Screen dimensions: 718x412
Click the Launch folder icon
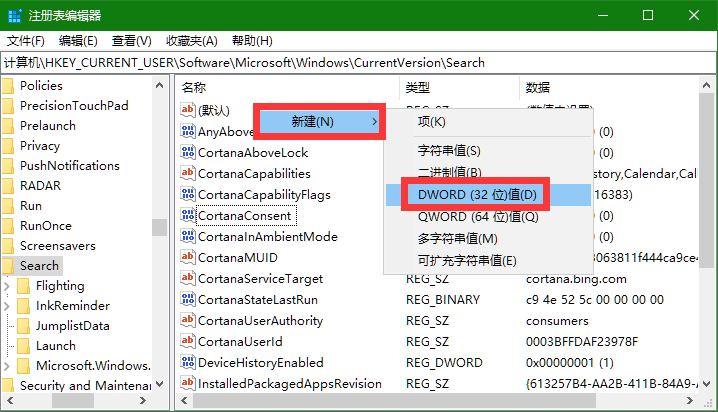pos(23,346)
